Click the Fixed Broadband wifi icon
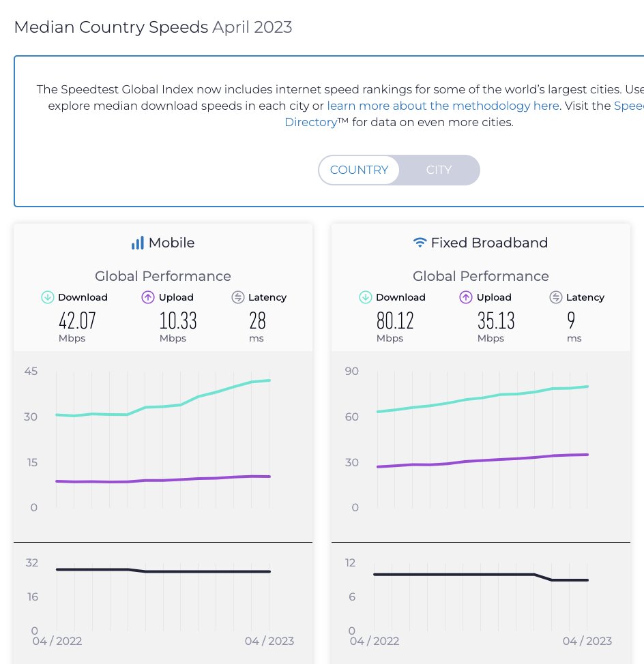Image resolution: width=644 pixels, height=664 pixels. tap(420, 243)
